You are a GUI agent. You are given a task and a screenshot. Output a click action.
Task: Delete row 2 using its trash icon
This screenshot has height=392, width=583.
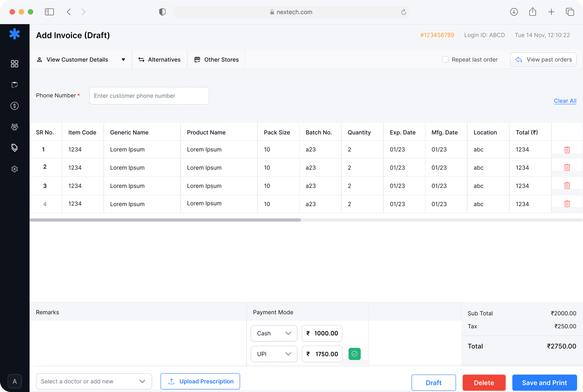coord(567,167)
